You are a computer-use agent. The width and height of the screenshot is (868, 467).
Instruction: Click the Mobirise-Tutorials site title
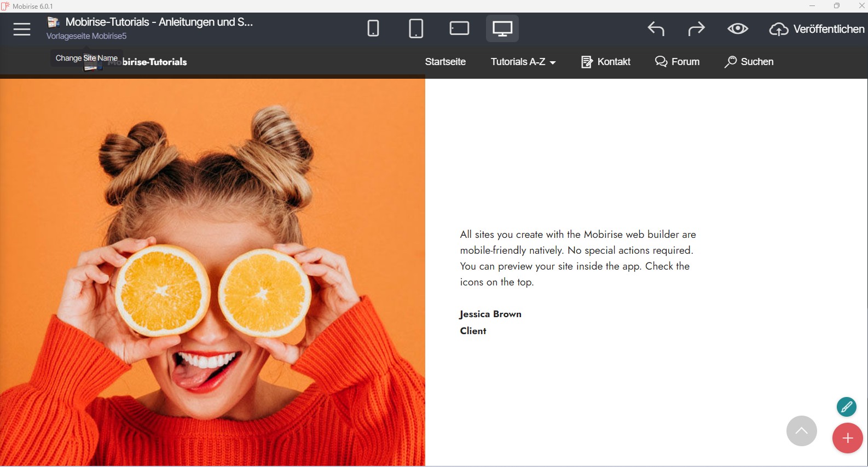154,62
